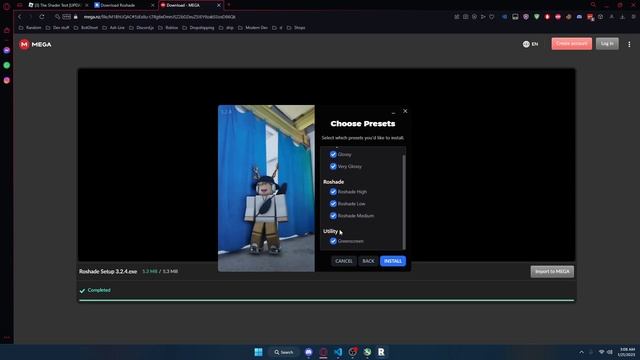Toggle the Roshade Low preset checkbox
Viewport: 640px width, 360px height.
333,203
